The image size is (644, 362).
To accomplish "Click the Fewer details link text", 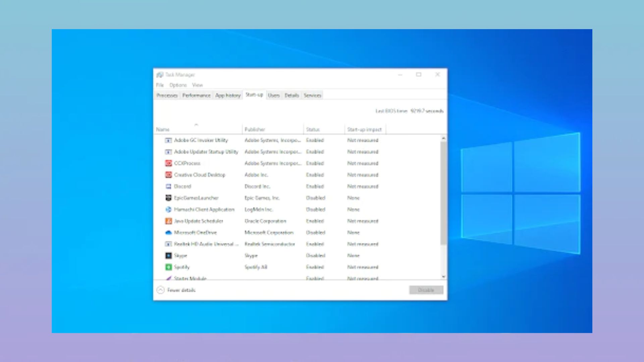I will tap(181, 290).
